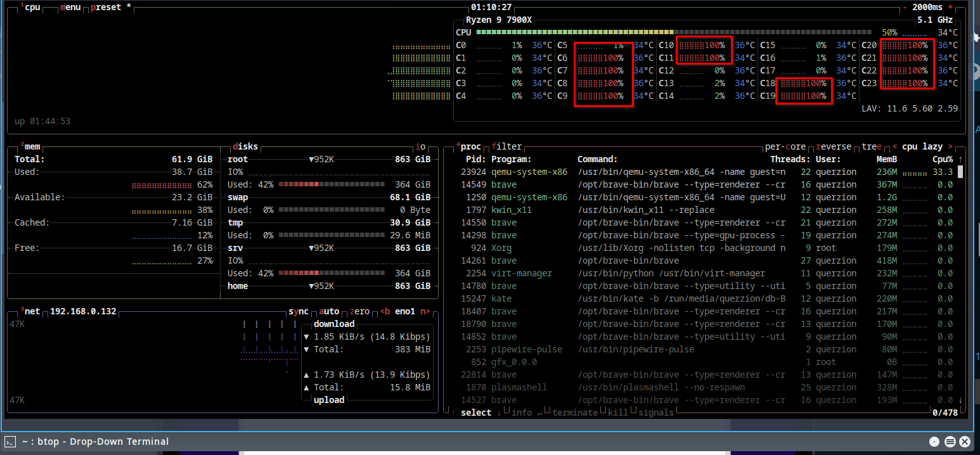
Task: Click the '<b' arrow for previous network interface
Action: [x=384, y=311]
